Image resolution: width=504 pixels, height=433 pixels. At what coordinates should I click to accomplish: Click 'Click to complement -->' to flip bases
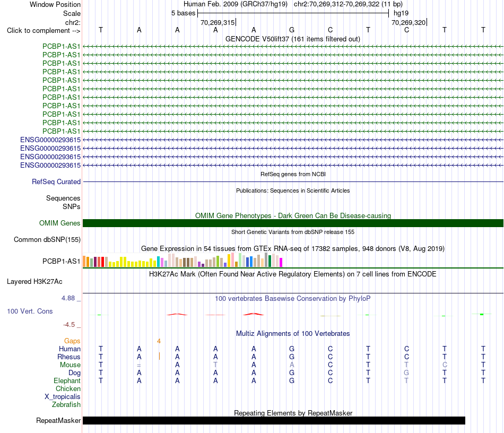[x=44, y=31]
